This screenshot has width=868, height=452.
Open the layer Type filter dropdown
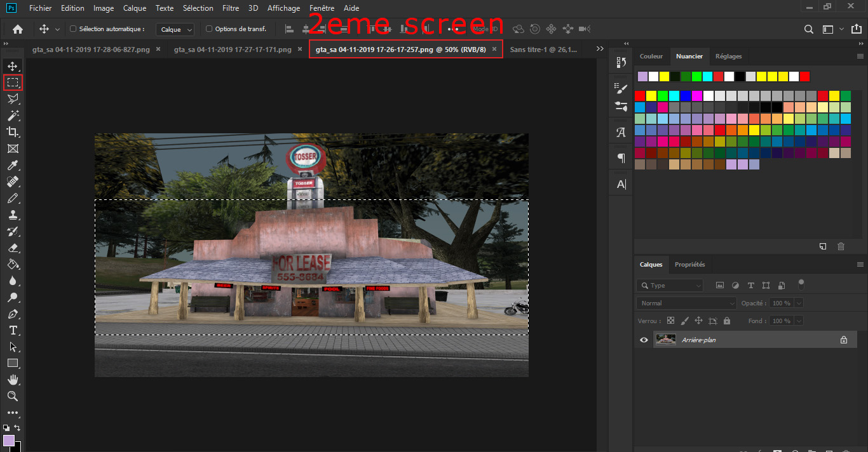pos(670,286)
